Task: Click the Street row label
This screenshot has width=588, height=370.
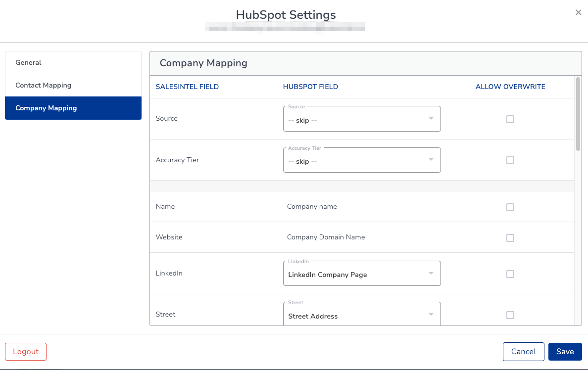Action: tap(165, 315)
